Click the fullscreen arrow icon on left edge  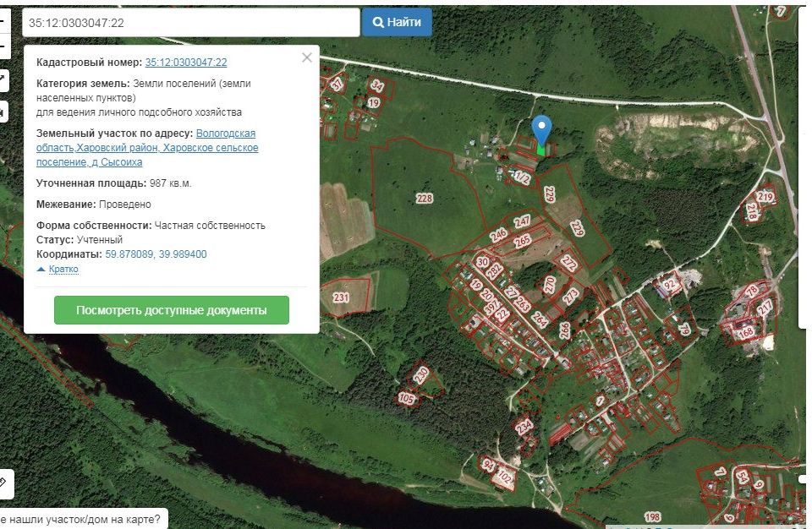coord(3,80)
